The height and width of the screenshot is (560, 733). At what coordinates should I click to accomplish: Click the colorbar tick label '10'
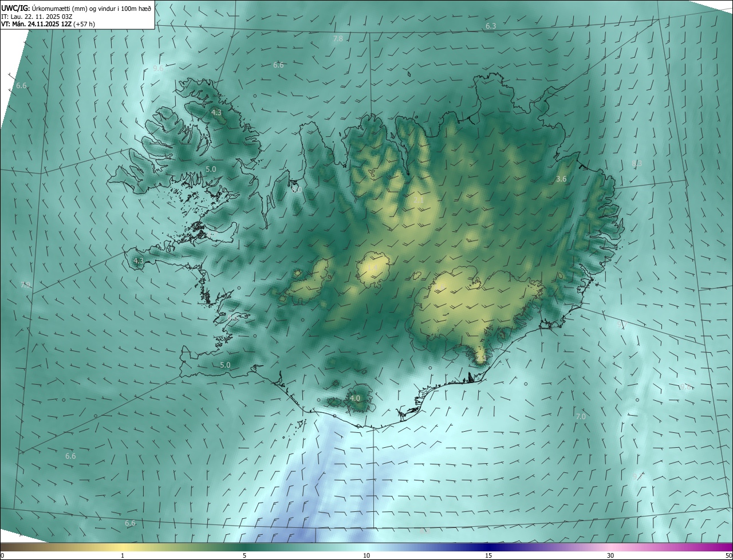tap(366, 555)
